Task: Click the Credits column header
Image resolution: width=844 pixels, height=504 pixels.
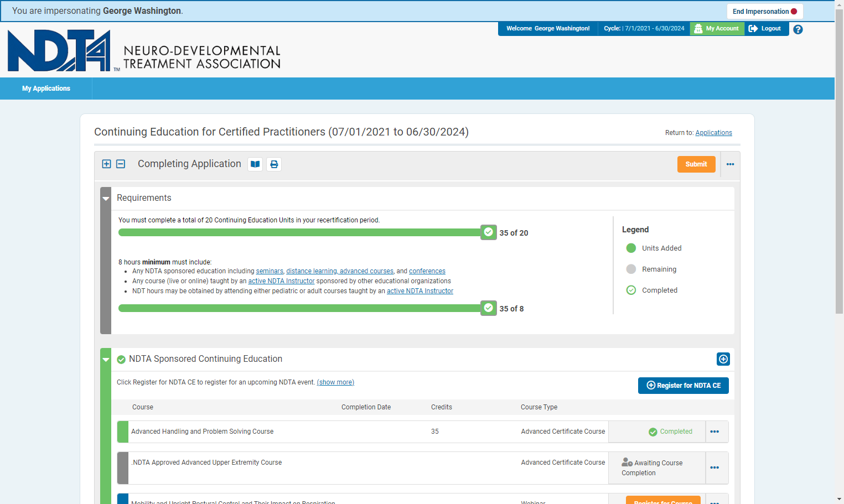Action: click(442, 407)
